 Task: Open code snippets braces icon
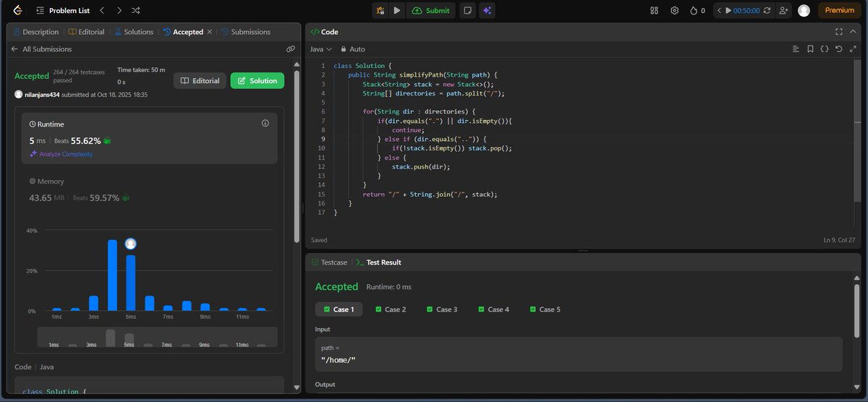click(824, 49)
